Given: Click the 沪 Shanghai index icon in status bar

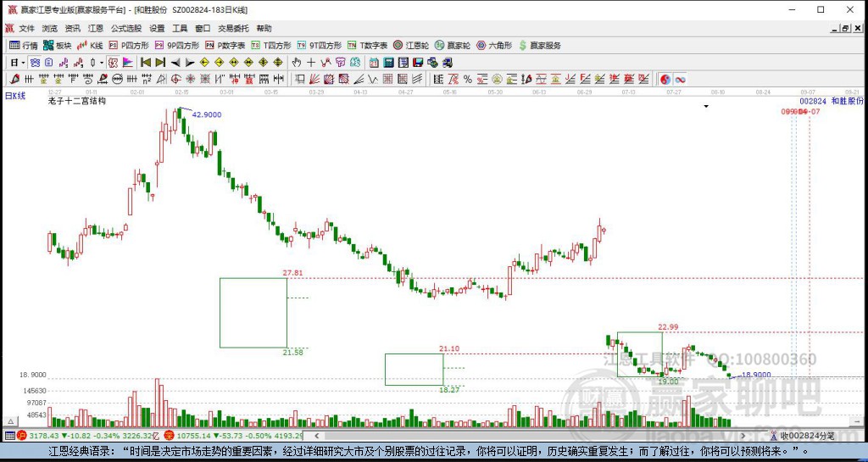Looking at the screenshot, I should (22, 436).
